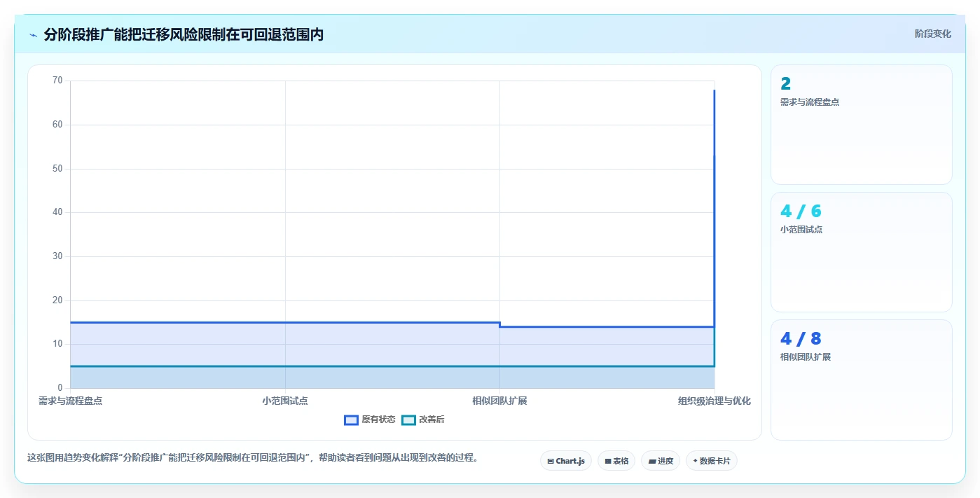Open the 小范围试点 data card
The image size is (980, 498).
pyautogui.click(x=862, y=252)
